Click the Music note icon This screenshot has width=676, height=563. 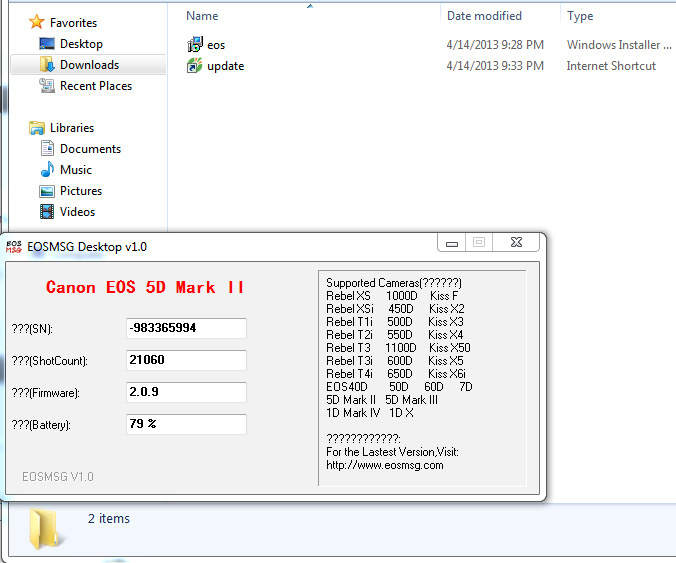[x=47, y=169]
